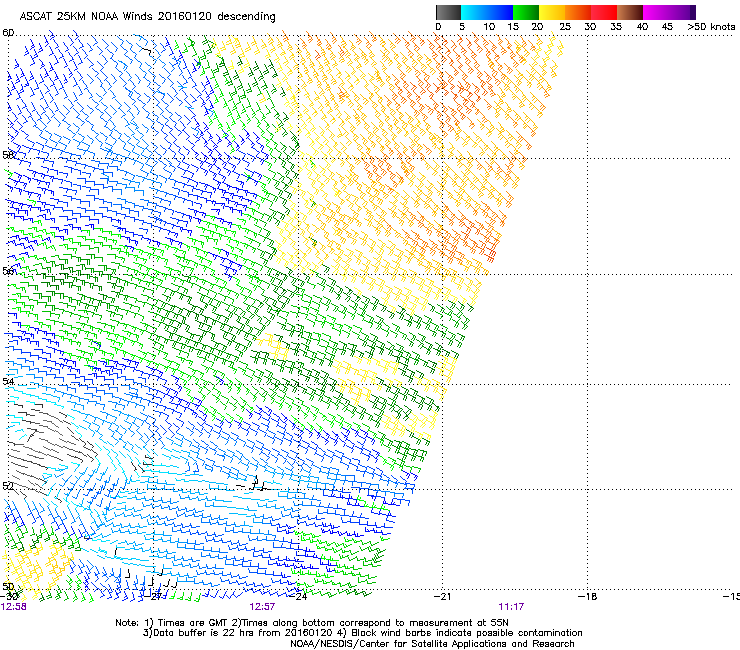Select the longitude label '-21'
Viewport: 740px width, 650px height.
coord(442,596)
